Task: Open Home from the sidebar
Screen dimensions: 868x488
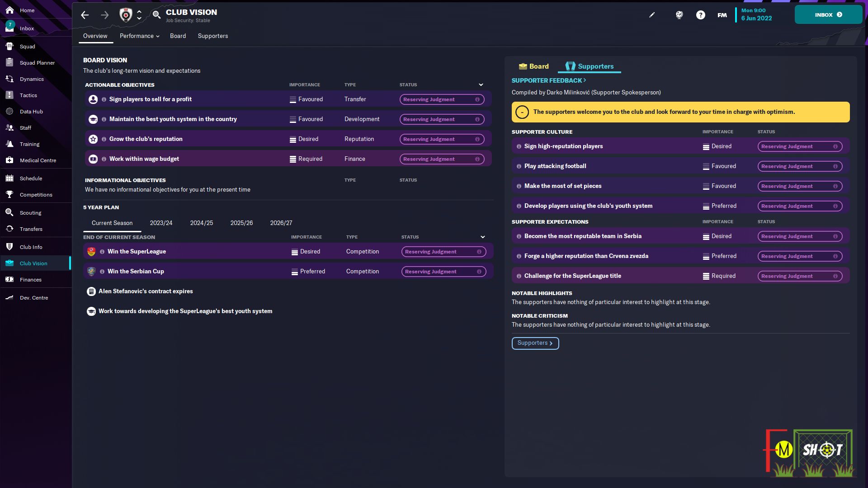Action: [27, 10]
